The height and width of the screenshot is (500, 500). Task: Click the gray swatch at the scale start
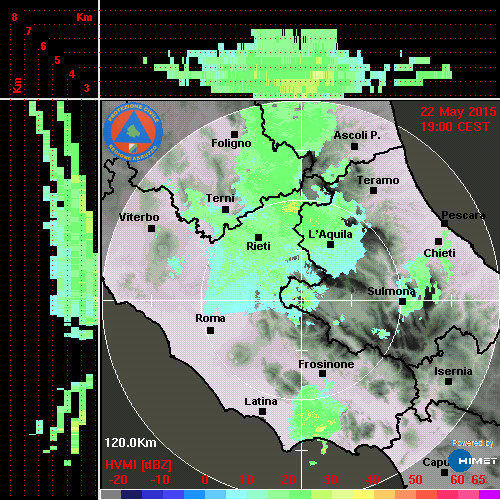click(x=111, y=494)
